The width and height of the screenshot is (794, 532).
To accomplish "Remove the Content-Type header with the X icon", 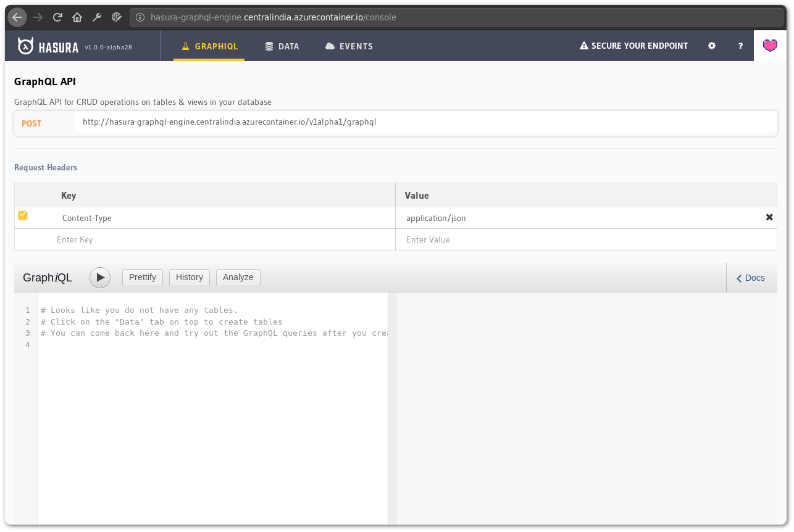I will [x=769, y=217].
